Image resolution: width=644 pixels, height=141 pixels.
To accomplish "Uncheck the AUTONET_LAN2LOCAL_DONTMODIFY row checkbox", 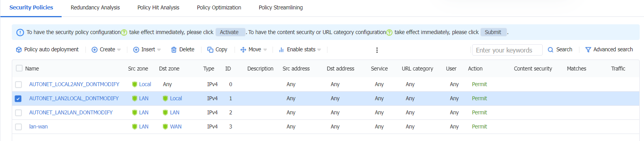I will click(x=18, y=99).
